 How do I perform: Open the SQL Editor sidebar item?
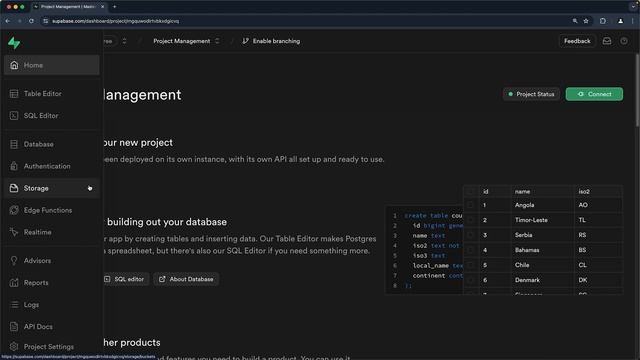[x=51, y=116]
